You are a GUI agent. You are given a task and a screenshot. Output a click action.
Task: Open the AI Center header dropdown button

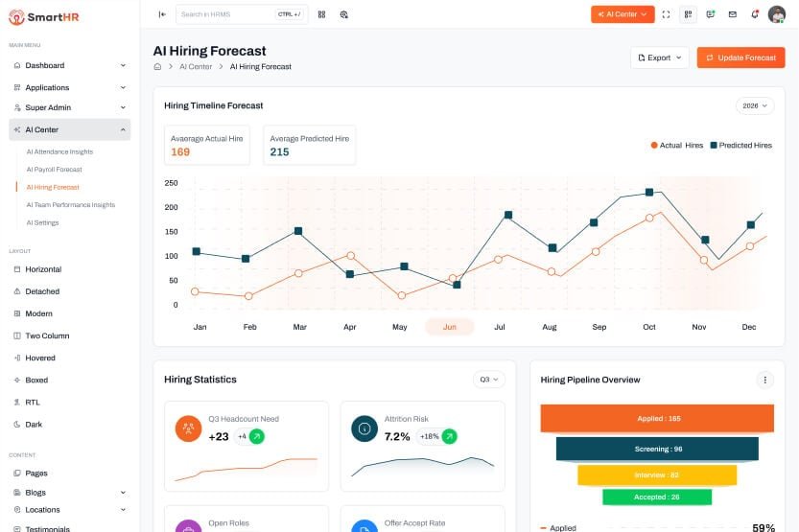click(x=623, y=14)
